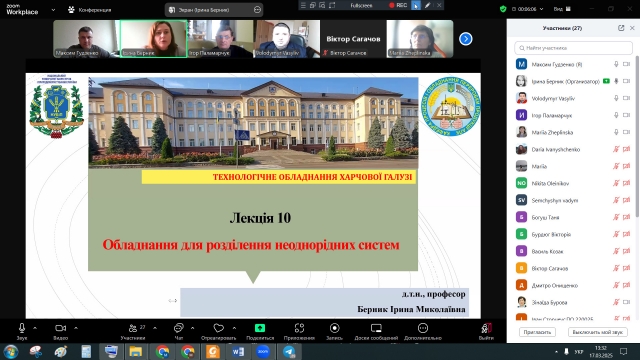Click Выключить мой звук button
The height and width of the screenshot is (360, 640).
pyautogui.click(x=597, y=332)
